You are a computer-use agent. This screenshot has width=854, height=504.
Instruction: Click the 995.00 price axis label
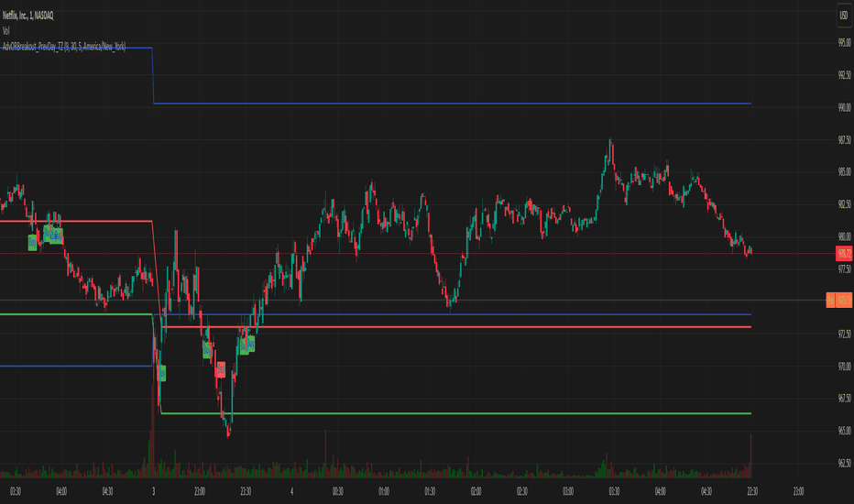pos(844,42)
